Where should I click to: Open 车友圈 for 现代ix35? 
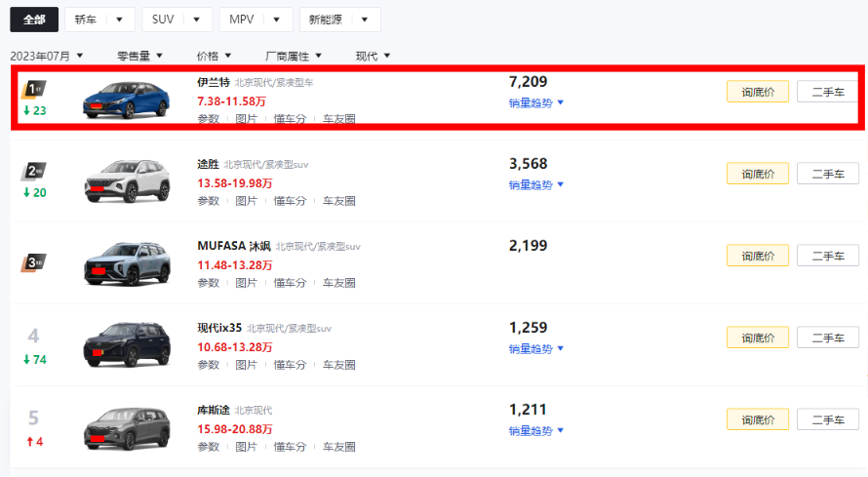(338, 365)
